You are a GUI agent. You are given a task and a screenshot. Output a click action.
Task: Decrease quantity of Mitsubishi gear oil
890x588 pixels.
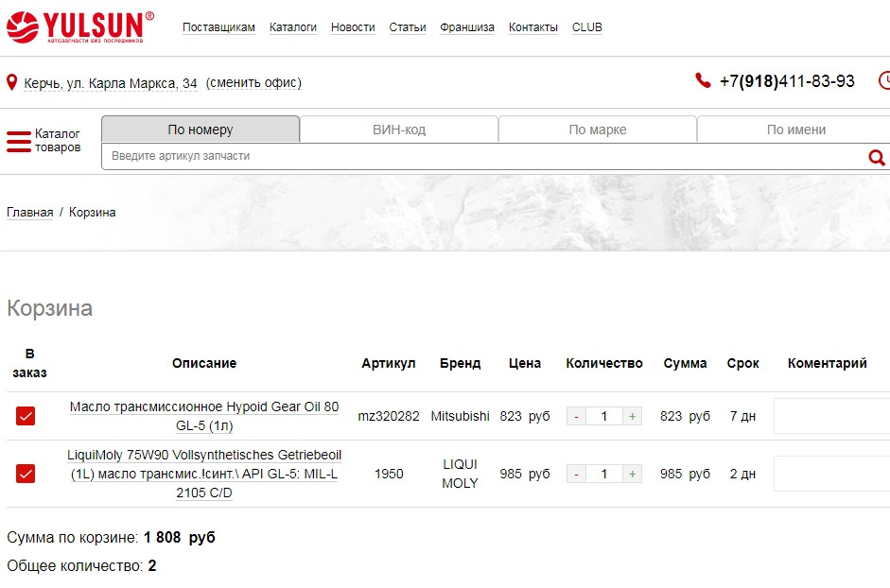tap(576, 416)
